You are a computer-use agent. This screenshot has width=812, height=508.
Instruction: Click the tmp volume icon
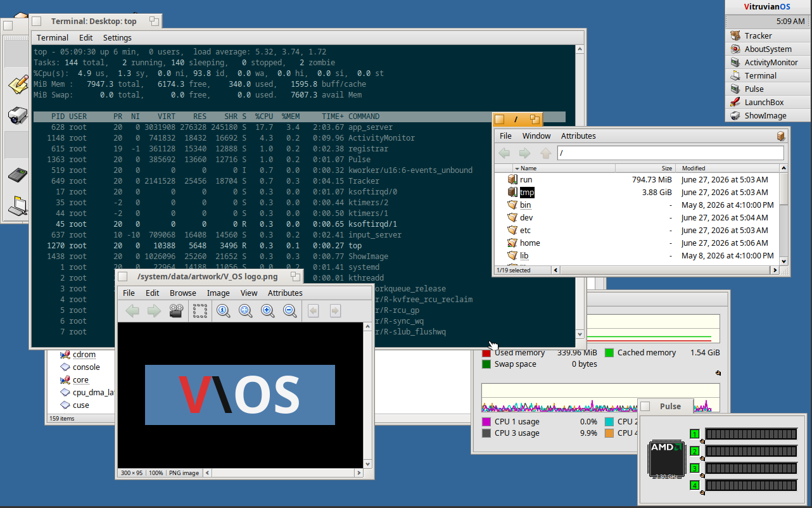[512, 193]
